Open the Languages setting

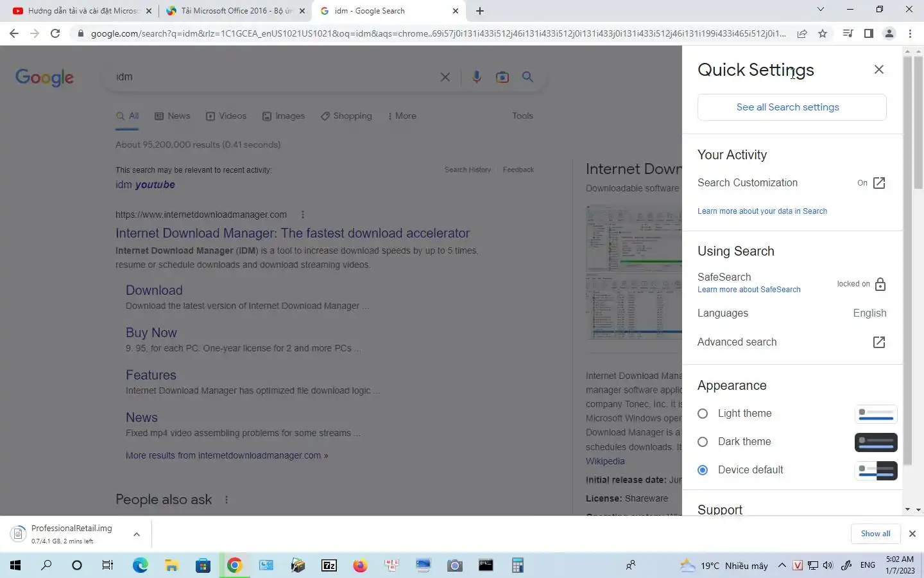coord(792,313)
